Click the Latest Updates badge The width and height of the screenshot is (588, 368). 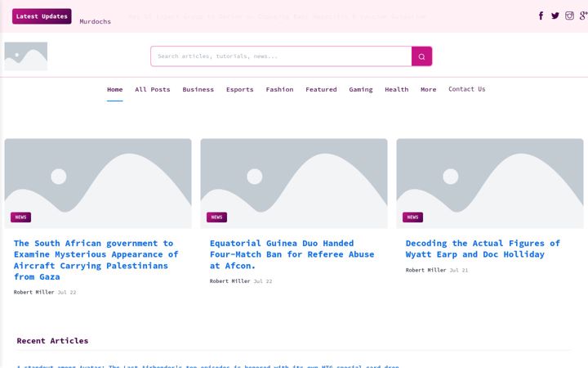pyautogui.click(x=42, y=16)
